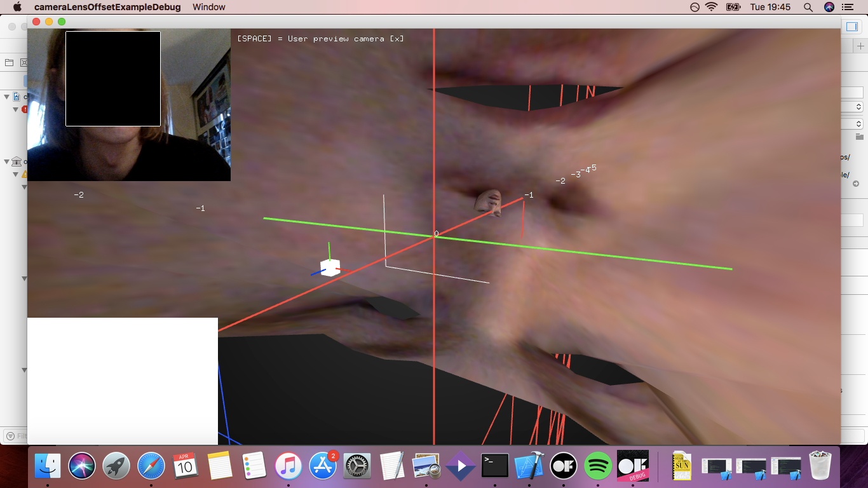
Task: Click the white cube camera gizmo
Action: pyautogui.click(x=330, y=268)
